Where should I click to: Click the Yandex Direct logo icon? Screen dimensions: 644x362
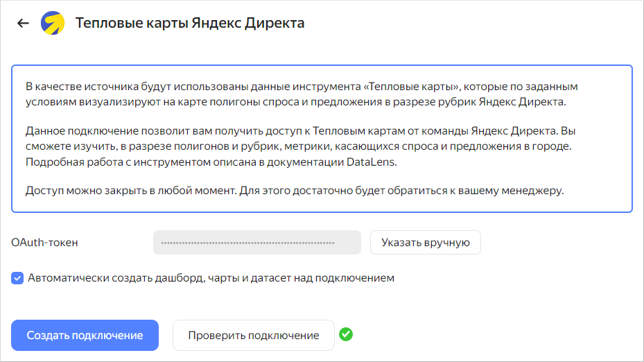click(53, 23)
